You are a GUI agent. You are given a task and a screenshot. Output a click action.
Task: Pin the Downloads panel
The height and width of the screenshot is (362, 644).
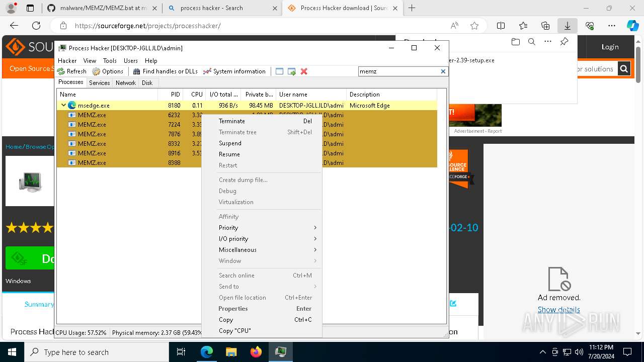[564, 42]
